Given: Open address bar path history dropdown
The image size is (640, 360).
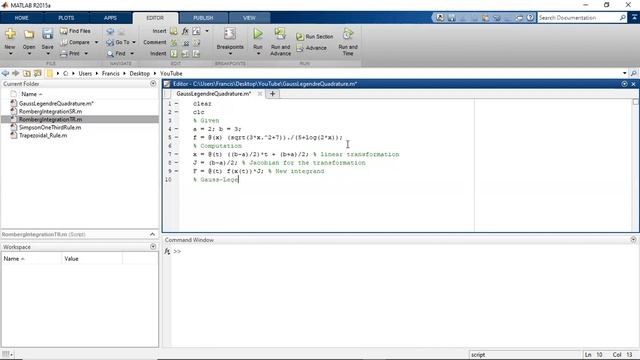Looking at the screenshot, I should 624,73.
